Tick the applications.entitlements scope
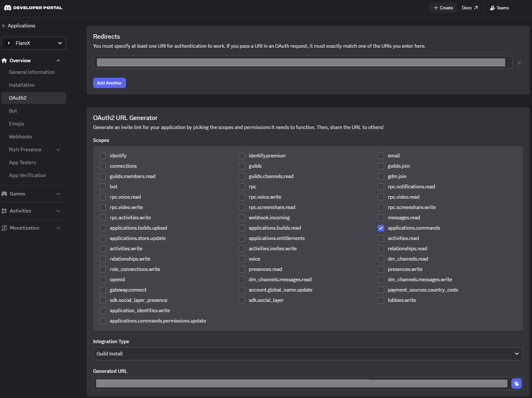 pyautogui.click(x=242, y=238)
